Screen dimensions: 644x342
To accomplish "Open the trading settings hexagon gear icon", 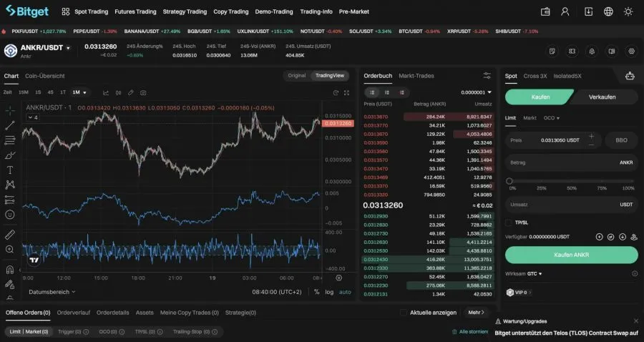I will pyautogui.click(x=632, y=52).
